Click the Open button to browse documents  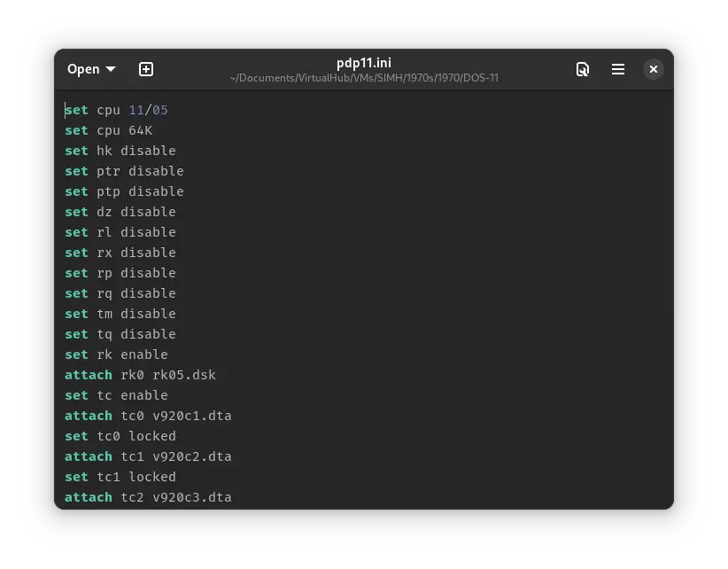(x=84, y=69)
